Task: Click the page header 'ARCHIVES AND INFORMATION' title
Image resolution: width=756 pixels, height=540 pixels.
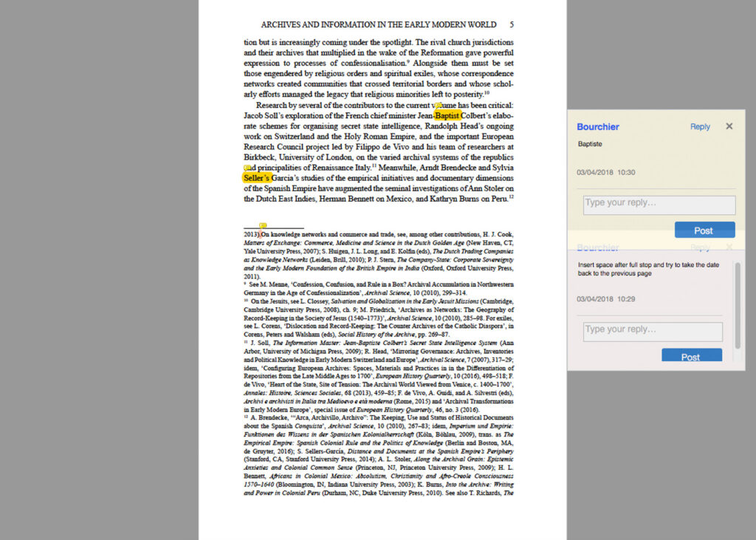Action: pos(379,24)
